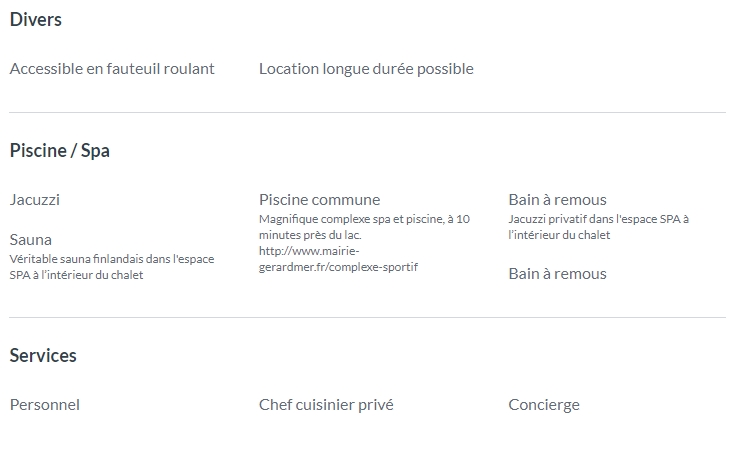Click the text 'minutes près du lac.'
Image resolution: width=731 pixels, height=451 pixels.
click(x=310, y=235)
